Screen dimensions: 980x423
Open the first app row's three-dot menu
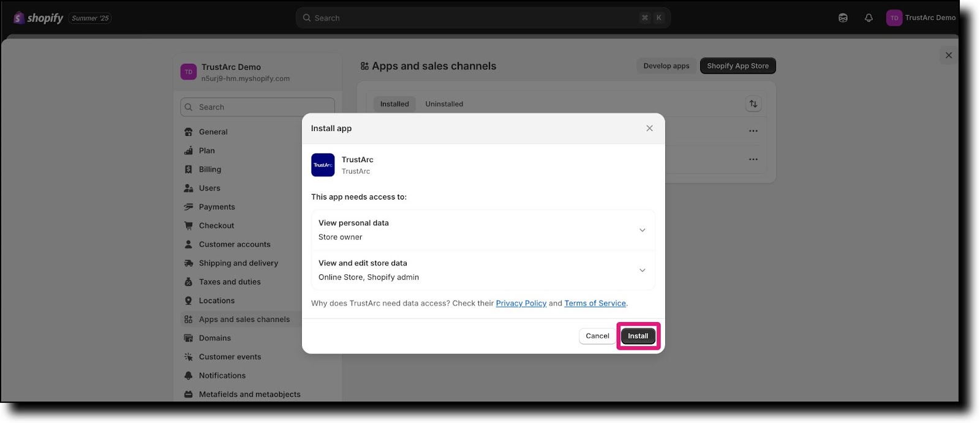753,131
